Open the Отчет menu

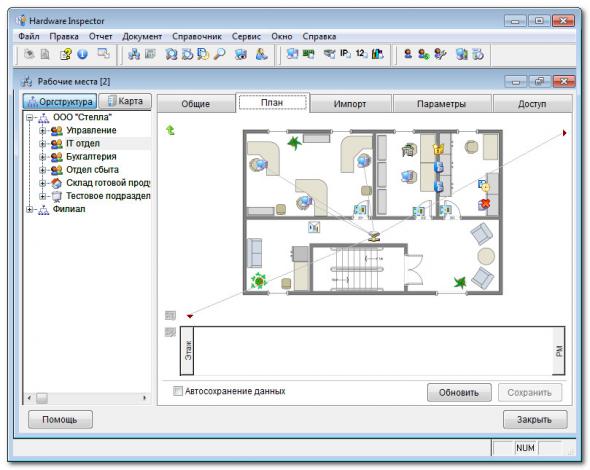click(x=100, y=37)
